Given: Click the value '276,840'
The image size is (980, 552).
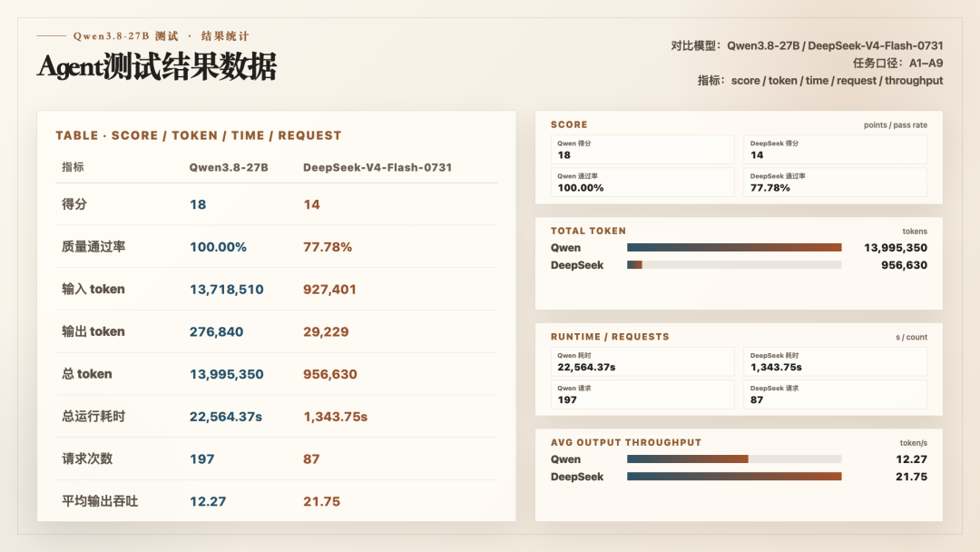Looking at the screenshot, I should (217, 332).
